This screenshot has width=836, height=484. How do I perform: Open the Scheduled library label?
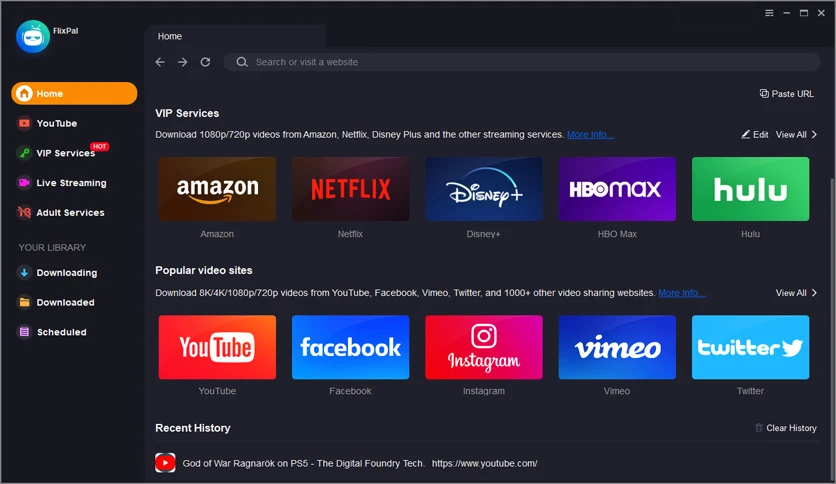coord(61,332)
